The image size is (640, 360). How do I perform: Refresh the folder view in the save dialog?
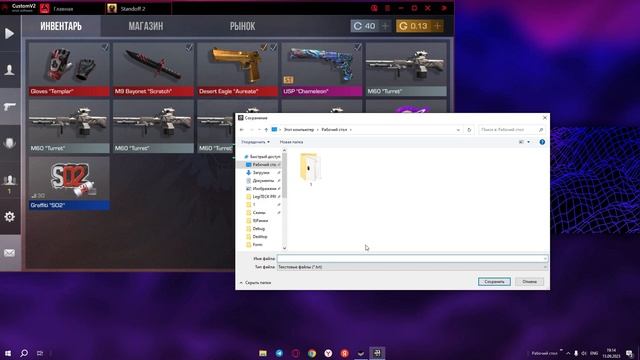[469, 130]
